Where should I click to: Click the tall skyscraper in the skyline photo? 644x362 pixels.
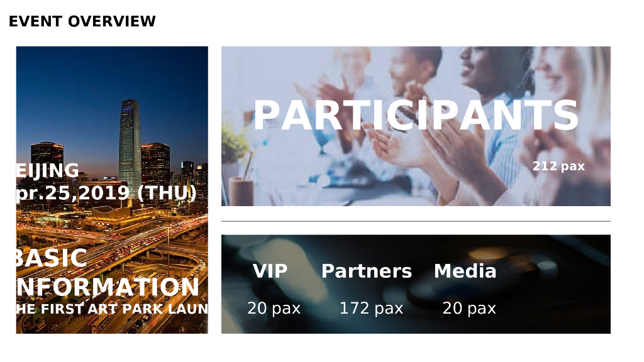point(130,141)
